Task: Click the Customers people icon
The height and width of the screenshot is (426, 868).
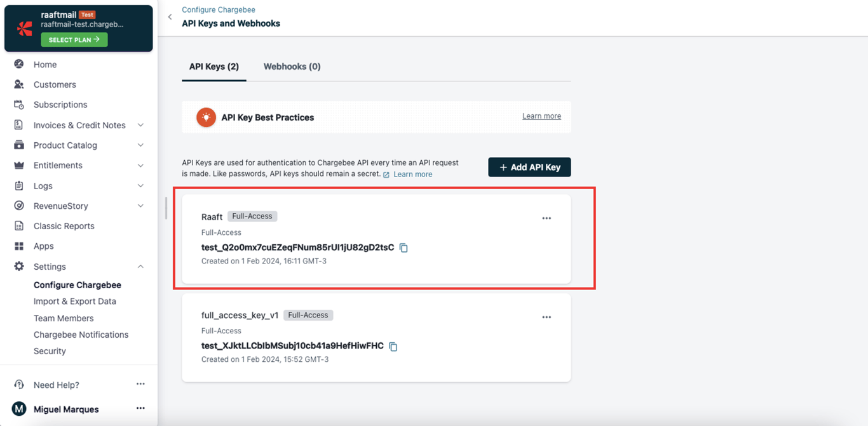Action: 19,84
